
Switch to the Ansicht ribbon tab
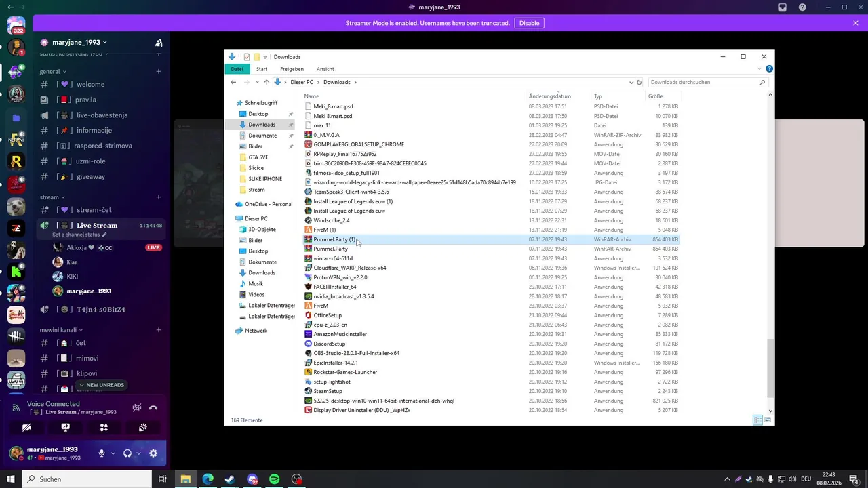click(x=325, y=69)
